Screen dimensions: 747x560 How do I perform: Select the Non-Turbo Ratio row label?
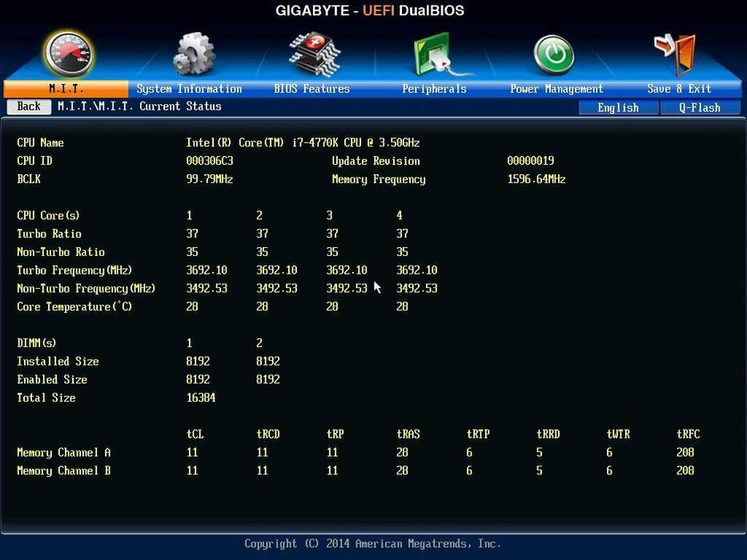point(61,252)
